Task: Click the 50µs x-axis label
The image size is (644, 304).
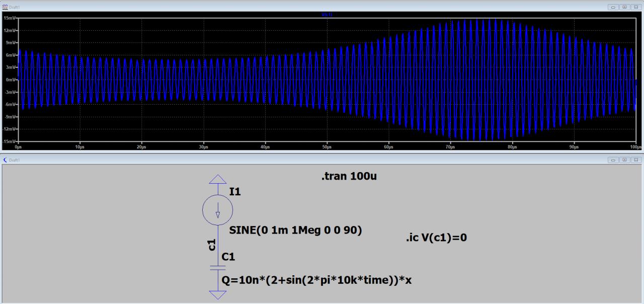Action: click(x=327, y=147)
